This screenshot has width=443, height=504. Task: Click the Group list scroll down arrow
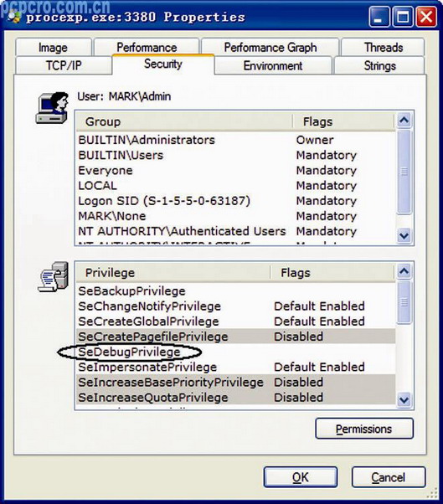point(404,236)
